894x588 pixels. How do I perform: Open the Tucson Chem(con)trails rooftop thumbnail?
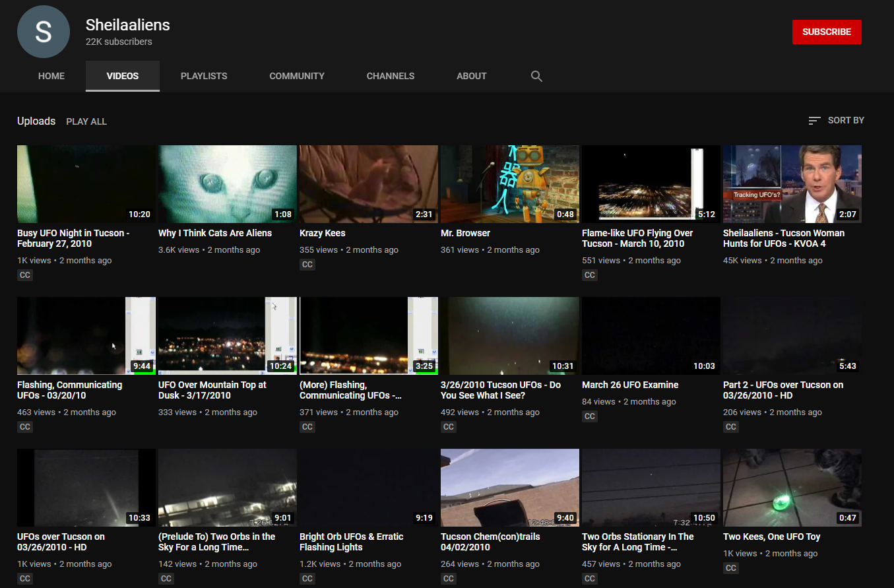tap(510, 488)
